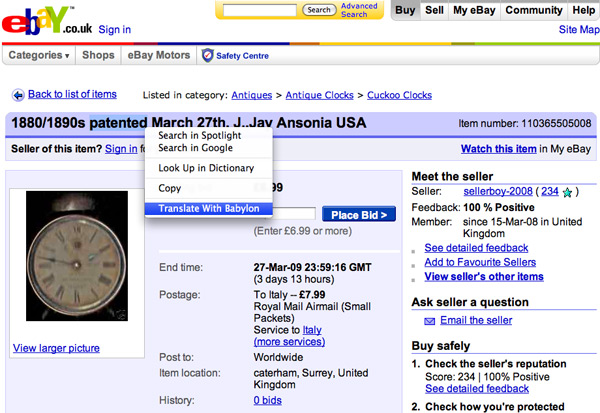The image size is (600, 413).
Task: Click the top search input field
Action: tap(259, 10)
